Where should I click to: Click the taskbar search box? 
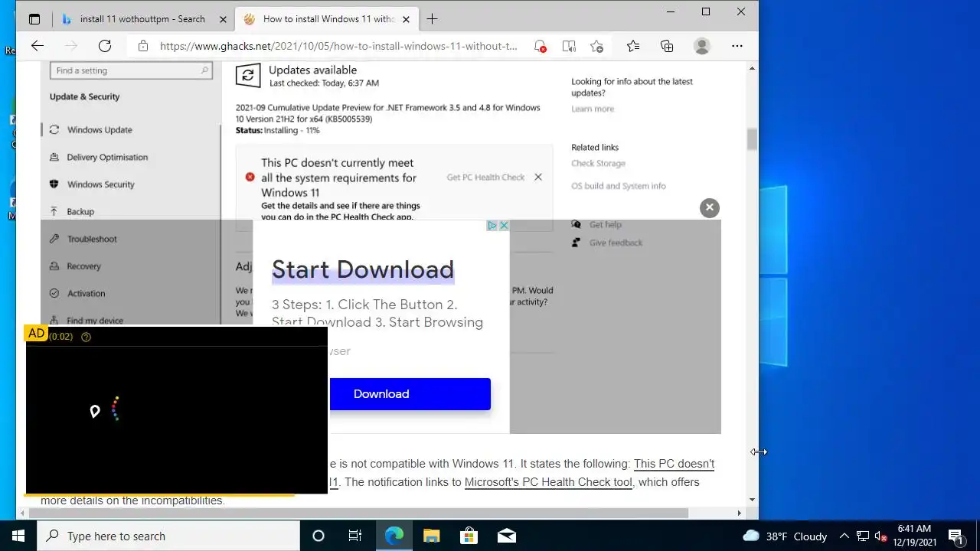point(168,536)
